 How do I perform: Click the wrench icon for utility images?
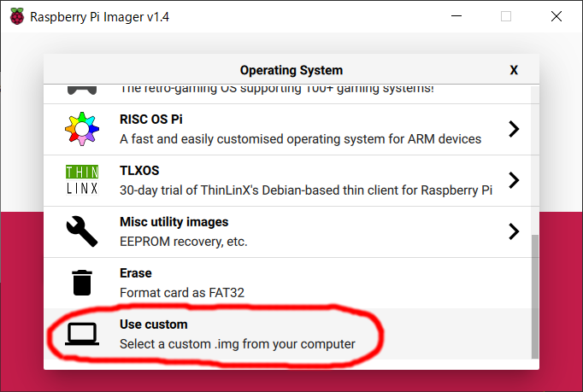click(82, 231)
